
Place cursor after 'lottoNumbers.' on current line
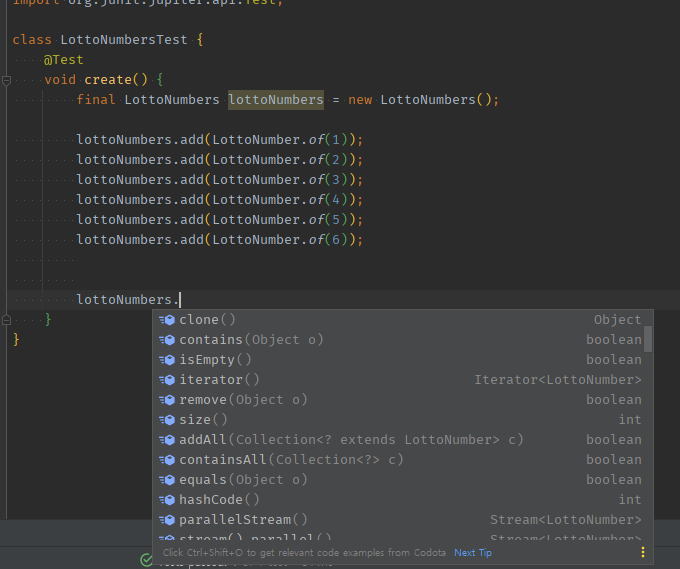(180, 300)
